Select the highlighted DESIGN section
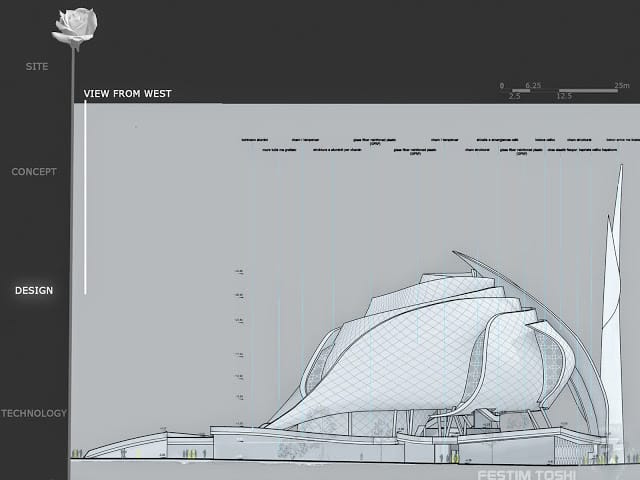 point(34,291)
